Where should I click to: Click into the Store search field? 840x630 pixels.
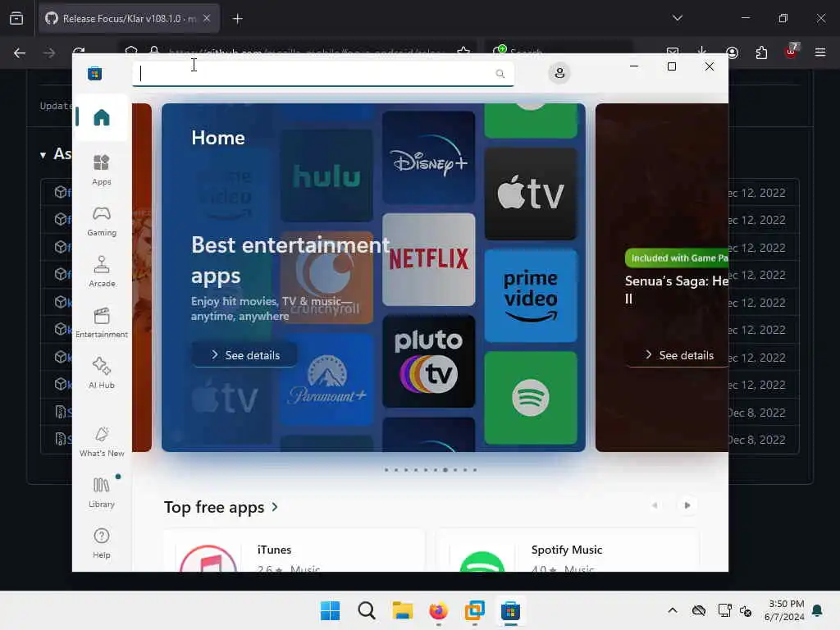pyautogui.click(x=322, y=74)
